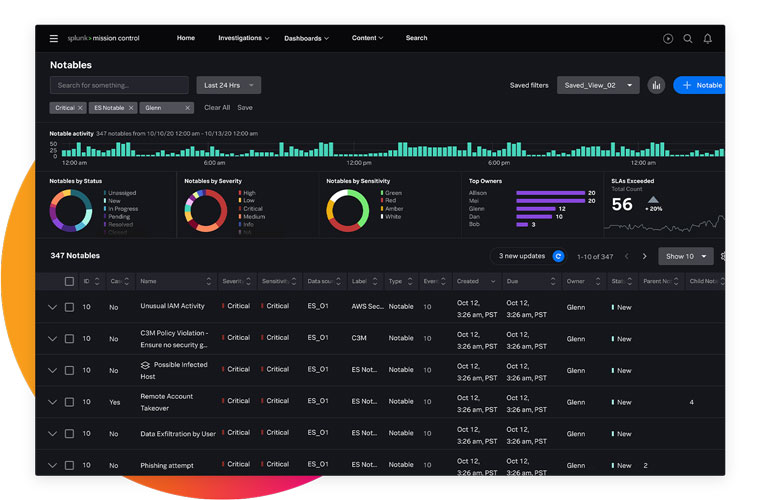Screen dimensions: 760x500
Task: Check the Remote Account Takeover row
Action: point(69,402)
